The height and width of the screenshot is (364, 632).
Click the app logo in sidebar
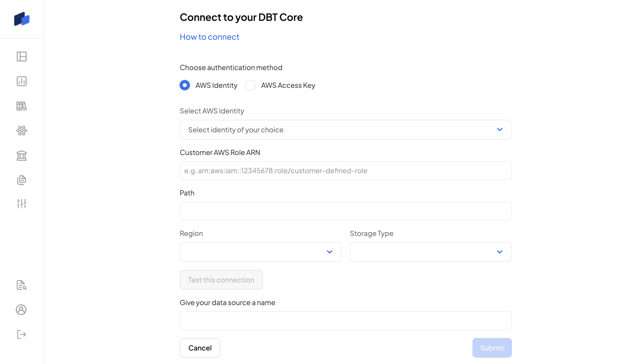point(22,19)
